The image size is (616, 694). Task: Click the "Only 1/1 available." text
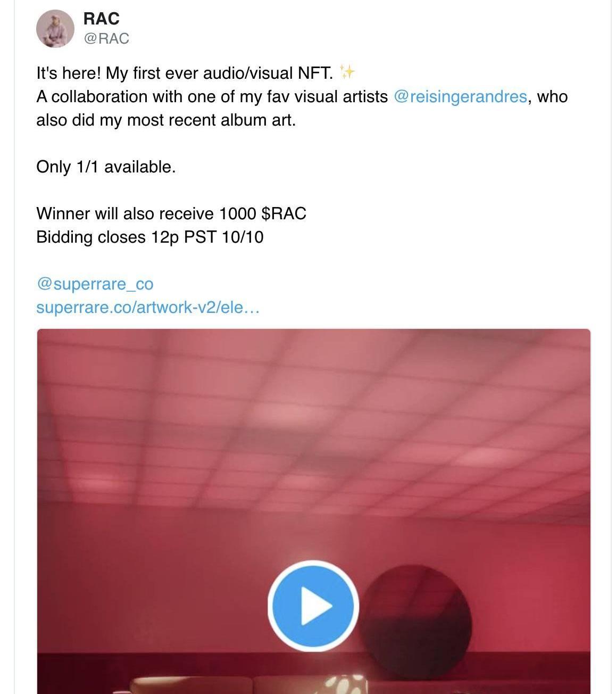pos(106,167)
